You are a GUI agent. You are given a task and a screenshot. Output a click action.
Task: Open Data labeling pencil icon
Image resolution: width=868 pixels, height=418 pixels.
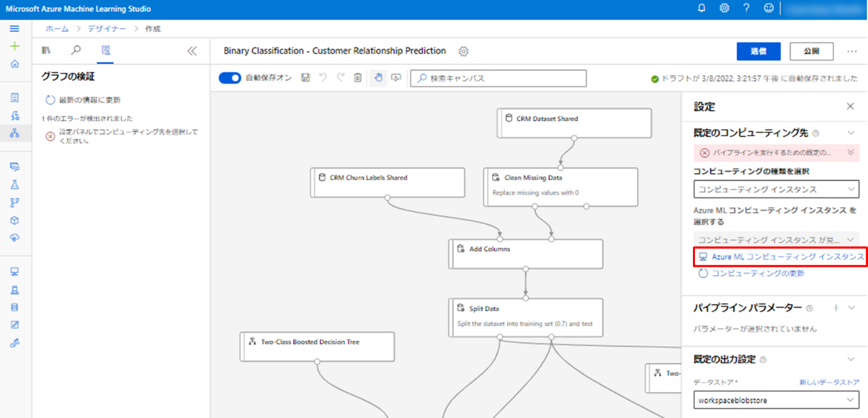pyautogui.click(x=15, y=325)
